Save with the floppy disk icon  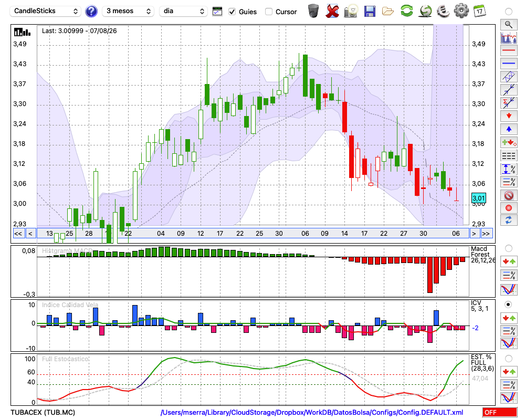click(x=370, y=12)
